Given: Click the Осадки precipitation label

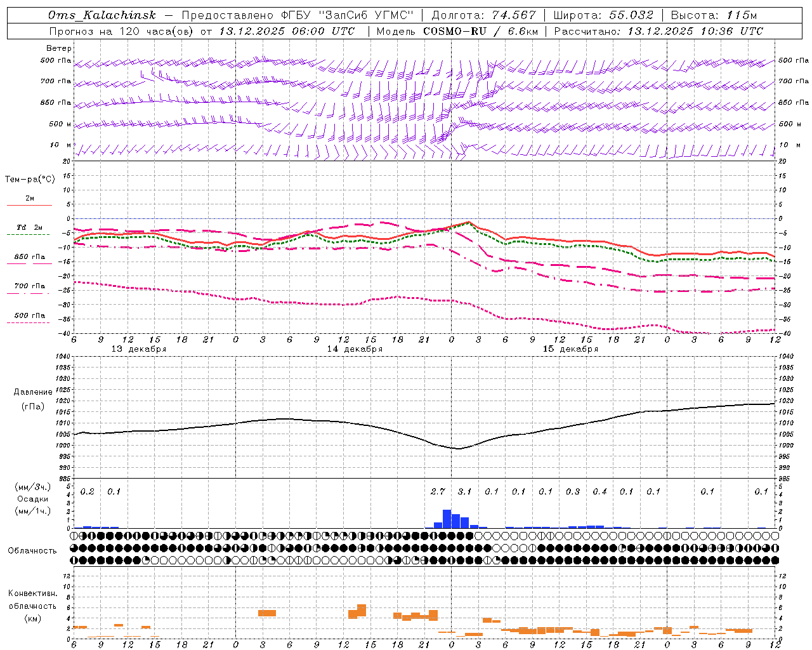Looking at the screenshot, I should pyautogui.click(x=33, y=499).
